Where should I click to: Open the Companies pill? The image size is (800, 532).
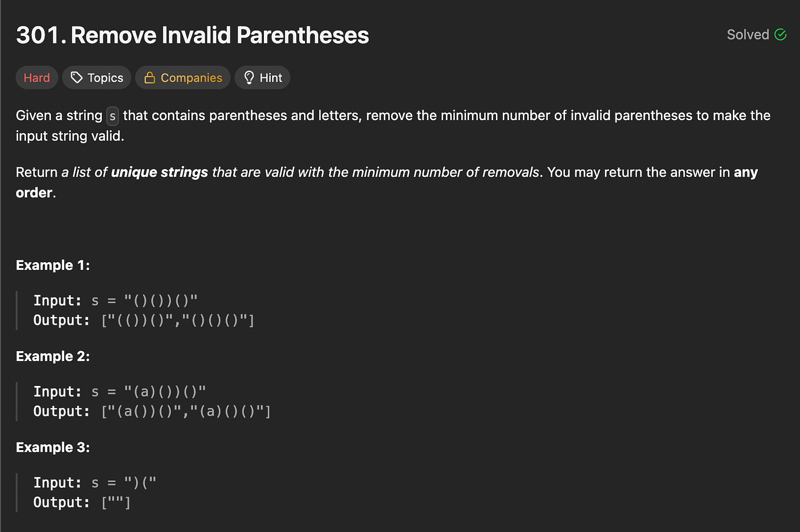point(183,78)
